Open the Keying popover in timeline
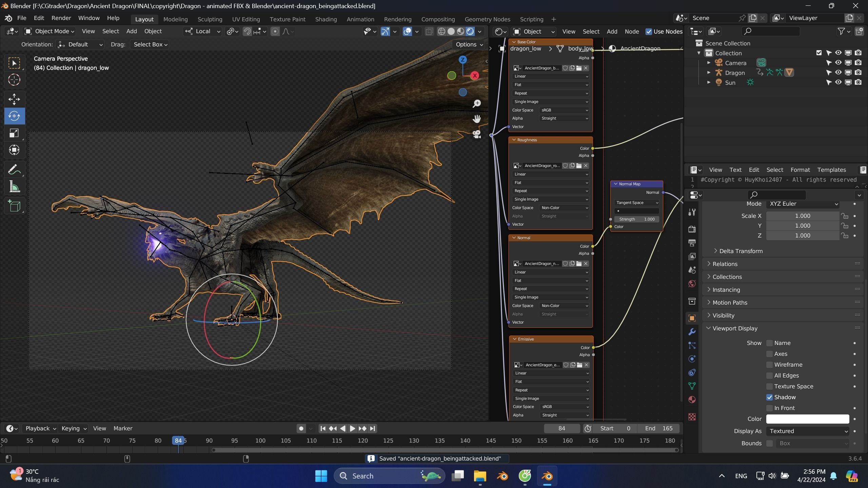 coord(74,429)
